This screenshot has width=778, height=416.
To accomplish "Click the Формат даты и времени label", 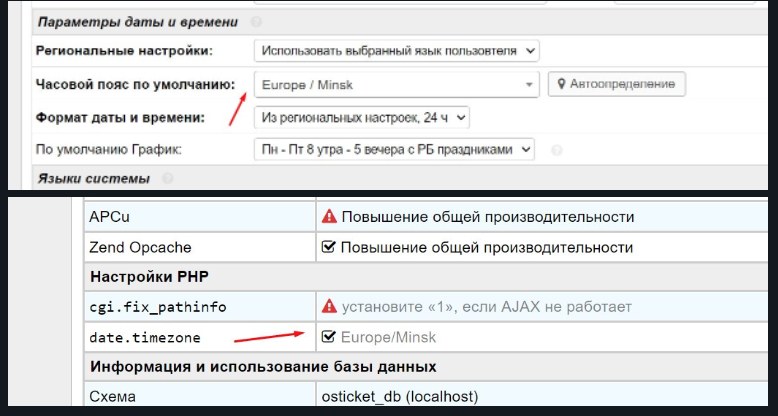I will 121,118.
